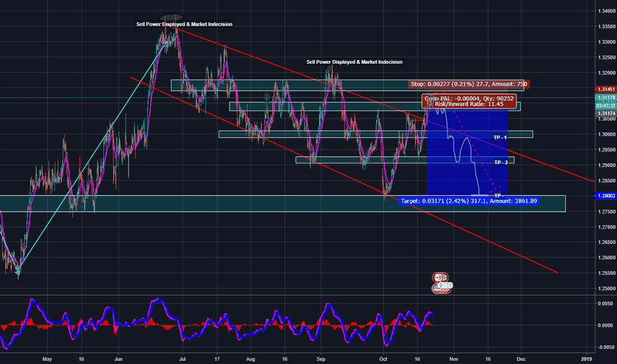This screenshot has height=364, width=617.
Task: Click the 1.30000 price axis label
Action: 606,134
